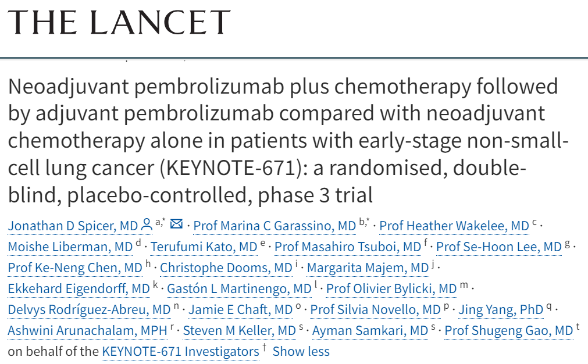This screenshot has width=588, height=364.
Task: Click Prof Se-Hoon Lee, MD
Action: point(499,247)
